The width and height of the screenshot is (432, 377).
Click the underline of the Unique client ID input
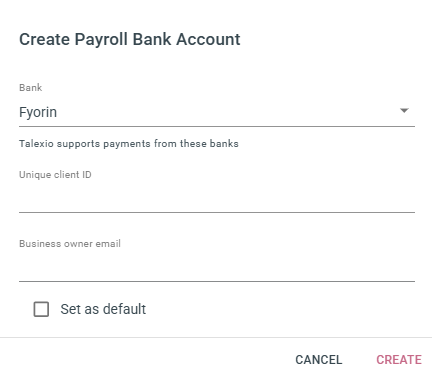pos(217,212)
